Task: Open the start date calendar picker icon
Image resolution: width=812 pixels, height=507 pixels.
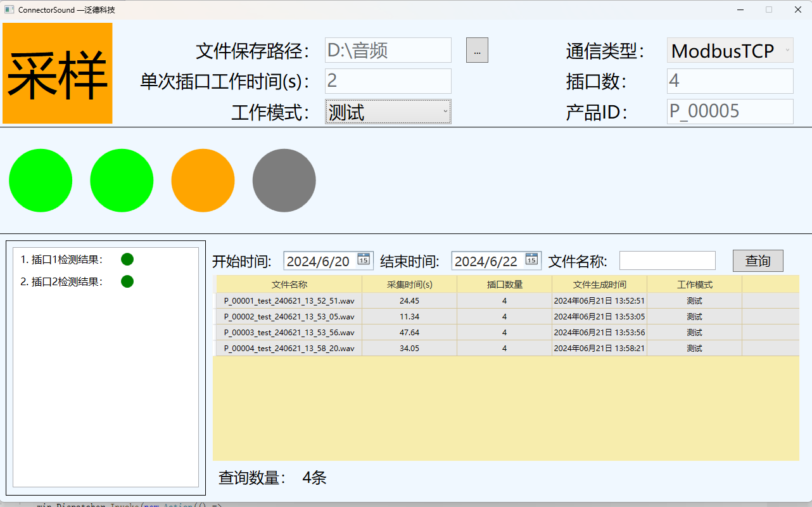Action: [364, 259]
